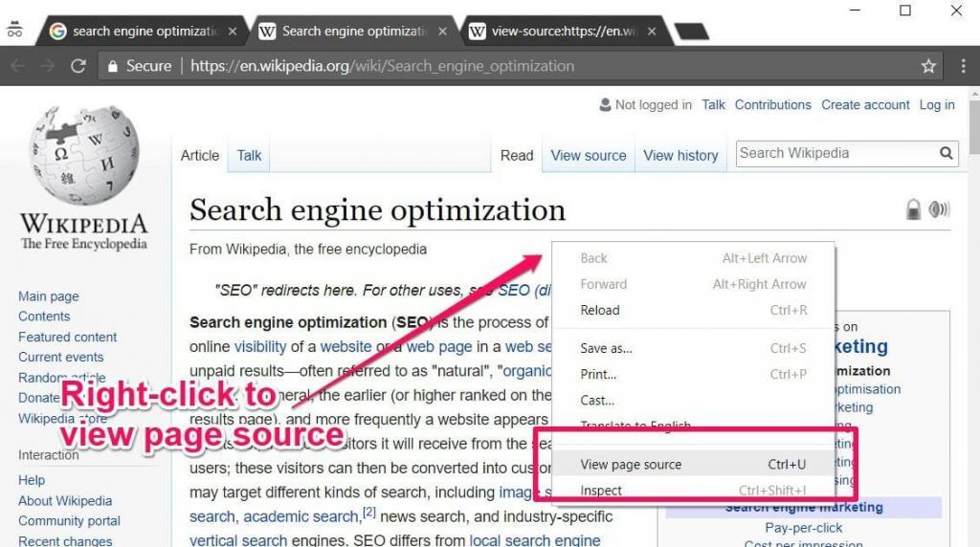Minimize the browser window
980x547 pixels.
point(855,11)
